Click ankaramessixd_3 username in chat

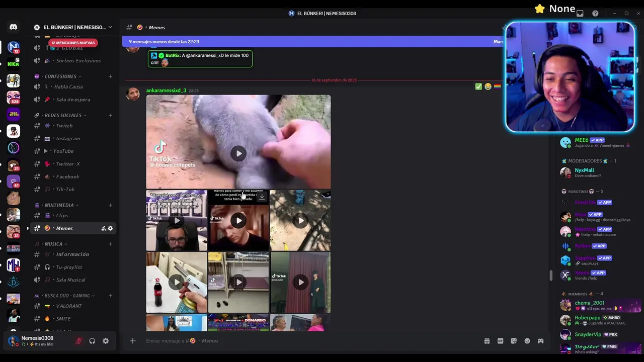point(166,90)
